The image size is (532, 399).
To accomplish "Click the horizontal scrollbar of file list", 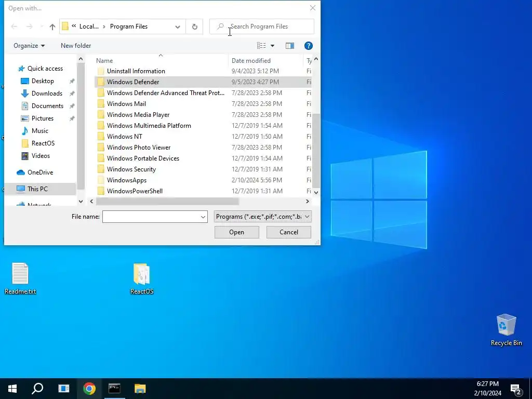I will pyautogui.click(x=167, y=201).
